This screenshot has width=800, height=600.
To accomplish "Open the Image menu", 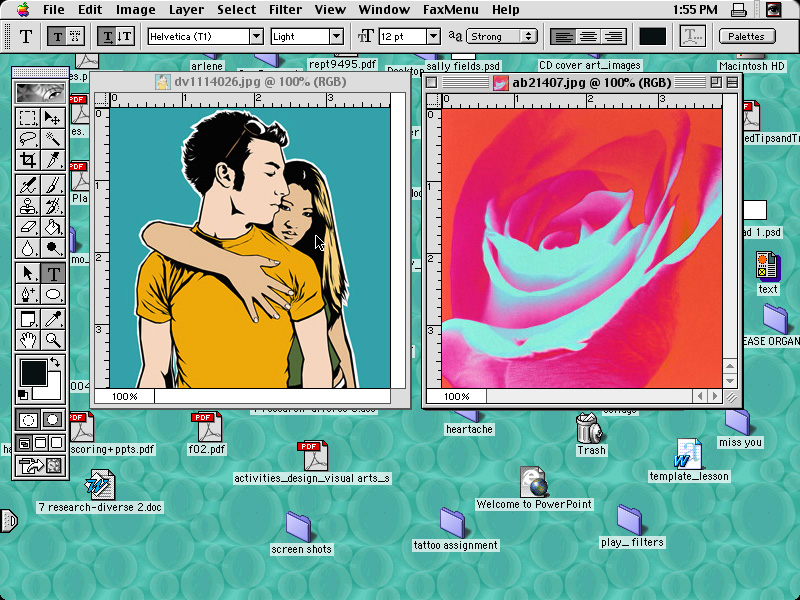I will click(x=135, y=10).
